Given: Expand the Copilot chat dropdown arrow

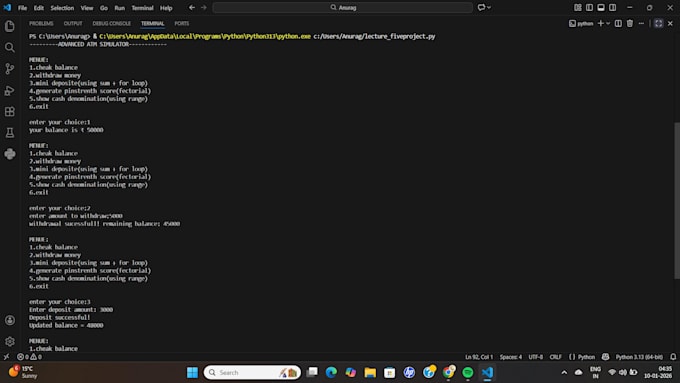Looking at the screenshot, I should [489, 7].
